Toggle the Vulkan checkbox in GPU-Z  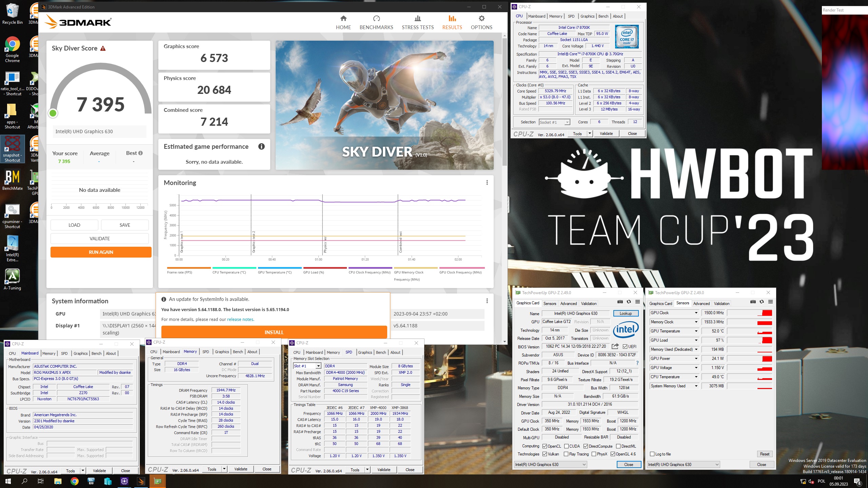pos(545,454)
